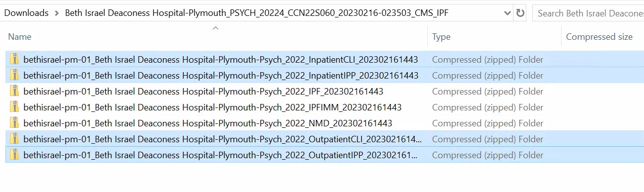Click the Beth Israel folder breadcrumb segment
This screenshot has width=644, height=192.
tap(257, 13)
